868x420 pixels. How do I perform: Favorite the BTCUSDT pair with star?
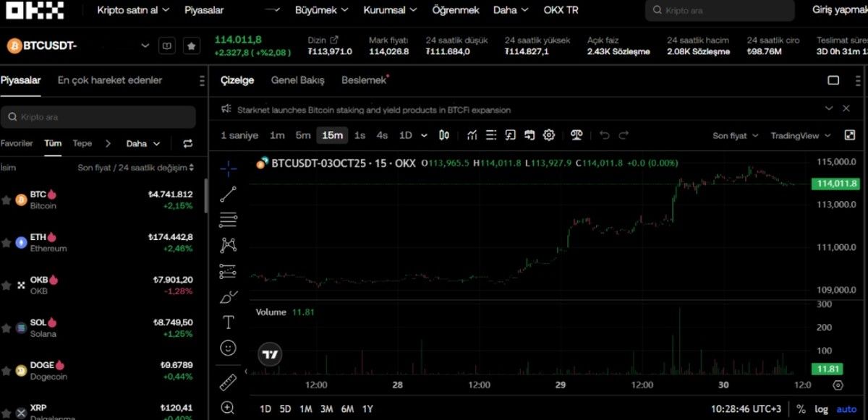click(191, 46)
